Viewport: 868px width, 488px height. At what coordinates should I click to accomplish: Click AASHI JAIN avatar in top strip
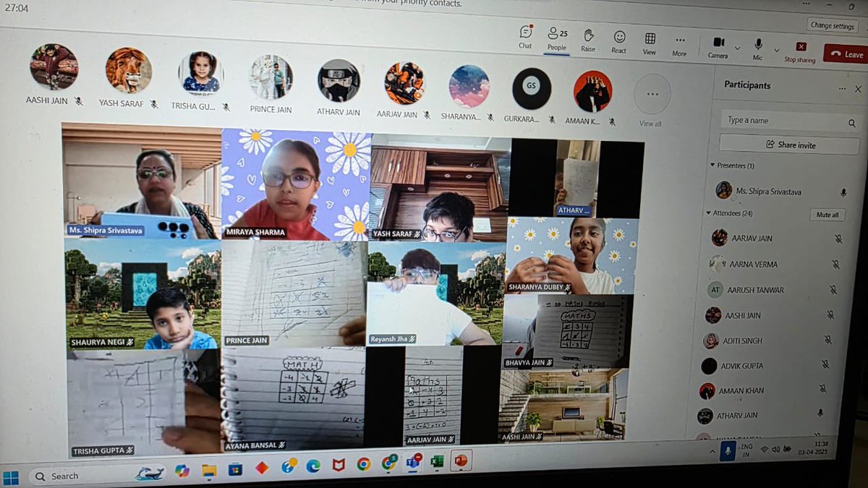54,67
